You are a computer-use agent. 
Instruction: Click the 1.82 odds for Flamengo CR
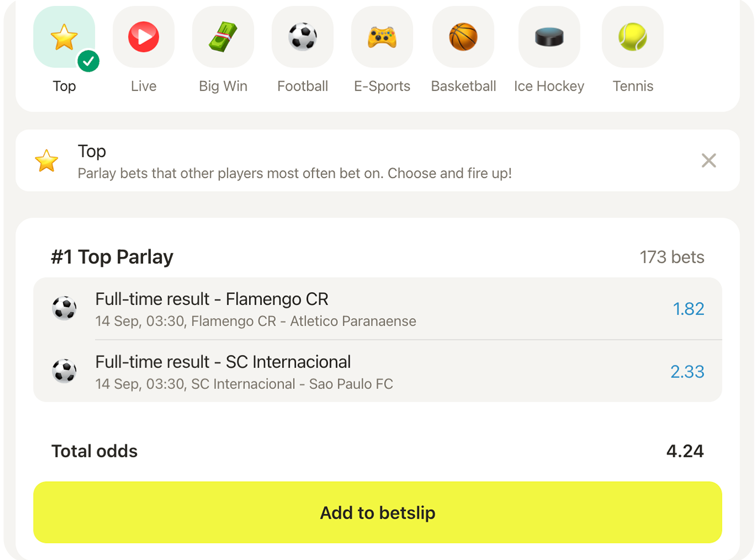[x=688, y=309]
